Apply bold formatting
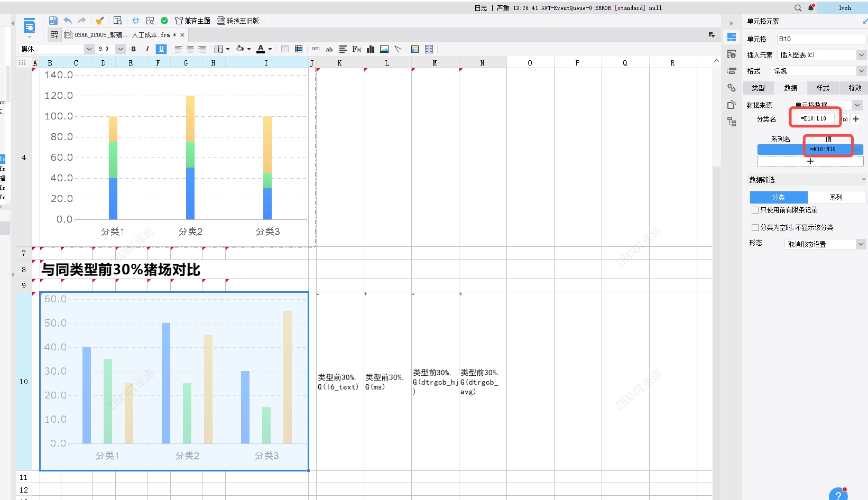 [134, 49]
